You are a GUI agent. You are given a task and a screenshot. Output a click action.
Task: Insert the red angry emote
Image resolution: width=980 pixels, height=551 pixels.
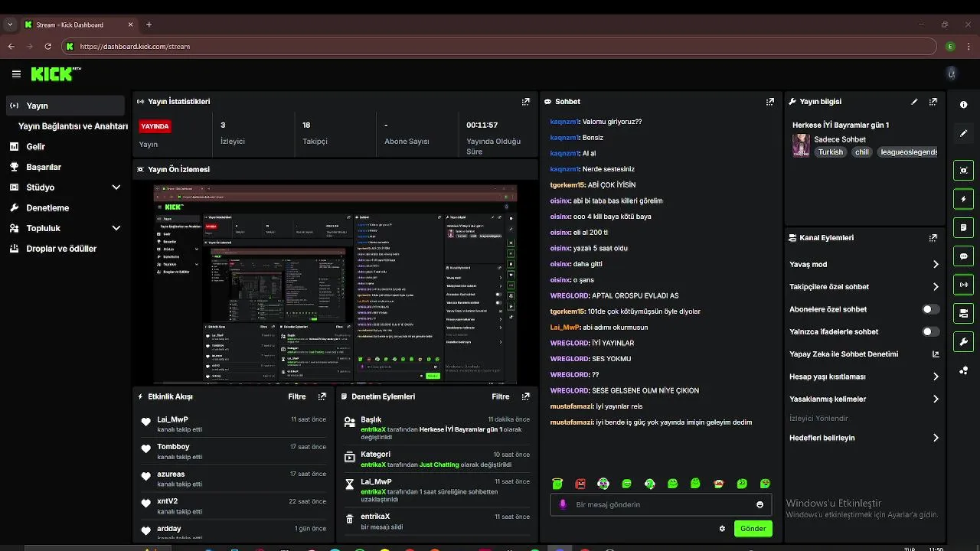(x=580, y=484)
